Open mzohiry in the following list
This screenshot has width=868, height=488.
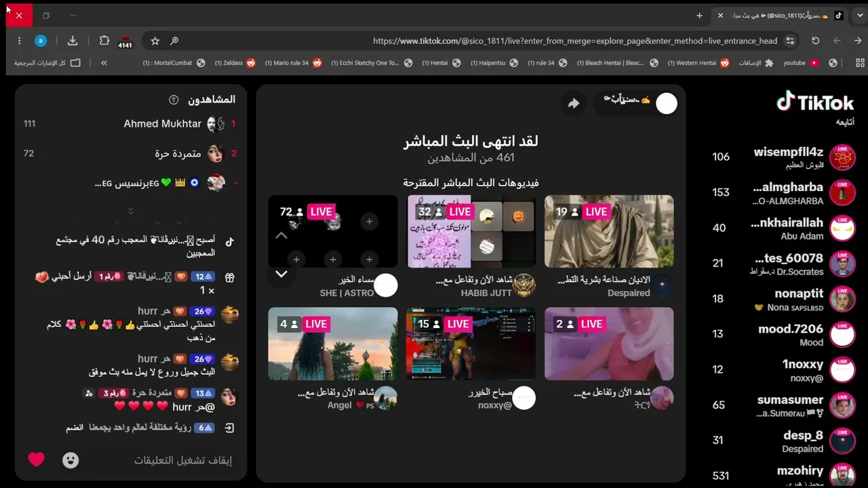pos(784,475)
